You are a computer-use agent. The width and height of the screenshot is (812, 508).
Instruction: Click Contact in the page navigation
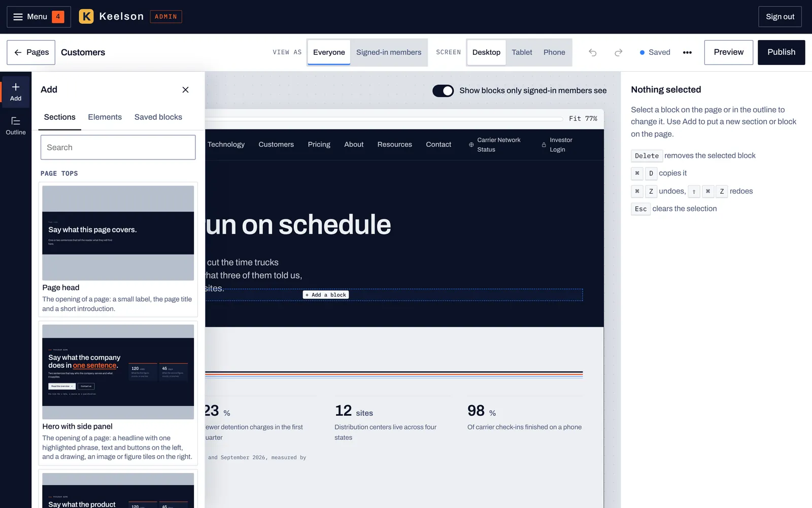pyautogui.click(x=438, y=145)
